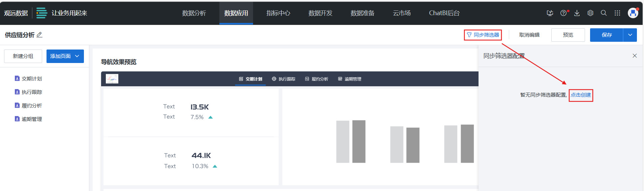This screenshot has width=644, height=191.
Task: Click the logo thumbnail in preview navbar
Action: [x=112, y=79]
